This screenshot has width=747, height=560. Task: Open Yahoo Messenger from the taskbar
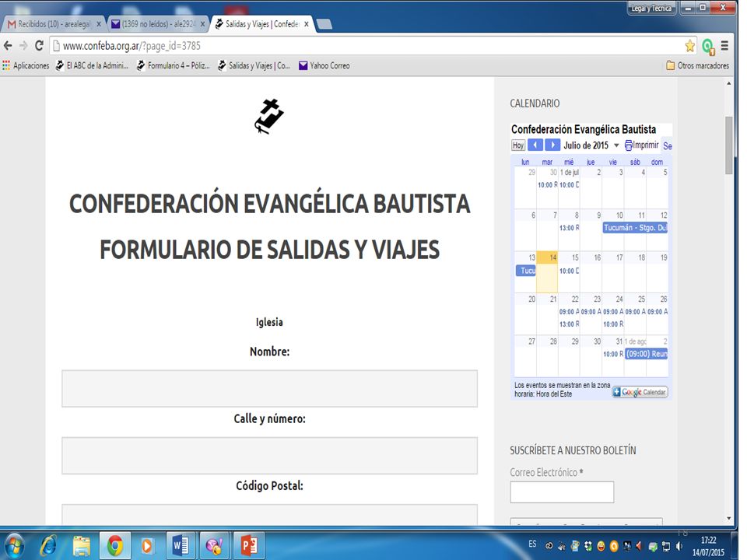214,546
